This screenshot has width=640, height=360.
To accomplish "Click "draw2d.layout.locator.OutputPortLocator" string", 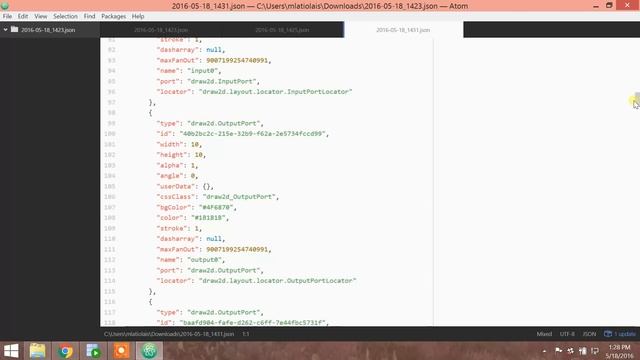I will pos(278,281).
